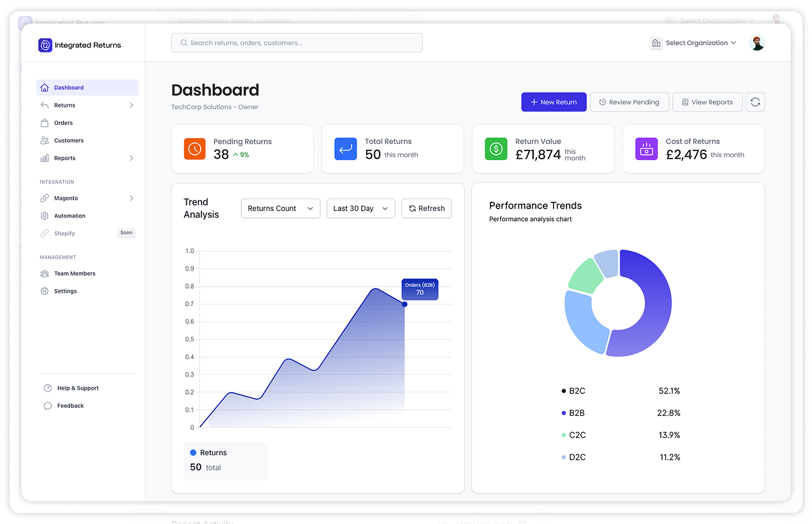Click the refresh icon button beside View Reports

point(755,102)
